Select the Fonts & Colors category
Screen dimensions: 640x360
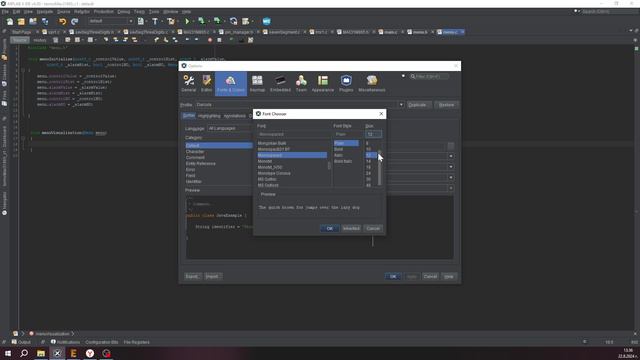coord(231,84)
